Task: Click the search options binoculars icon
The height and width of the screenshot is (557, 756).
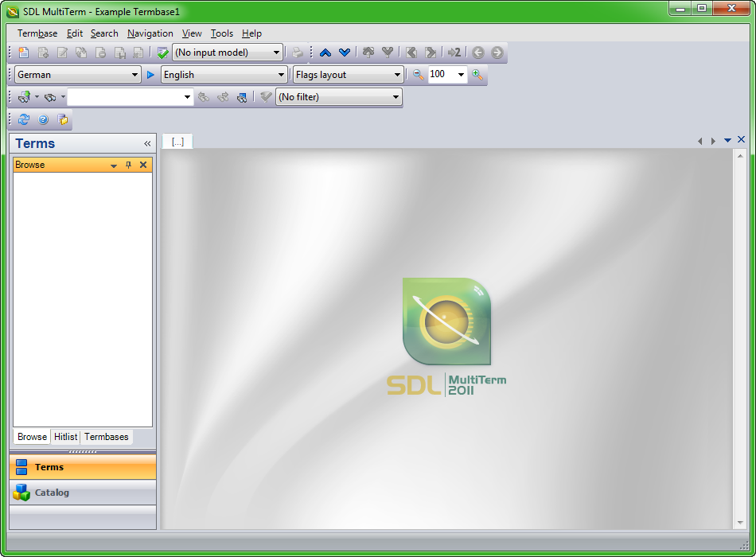Action: click(242, 97)
